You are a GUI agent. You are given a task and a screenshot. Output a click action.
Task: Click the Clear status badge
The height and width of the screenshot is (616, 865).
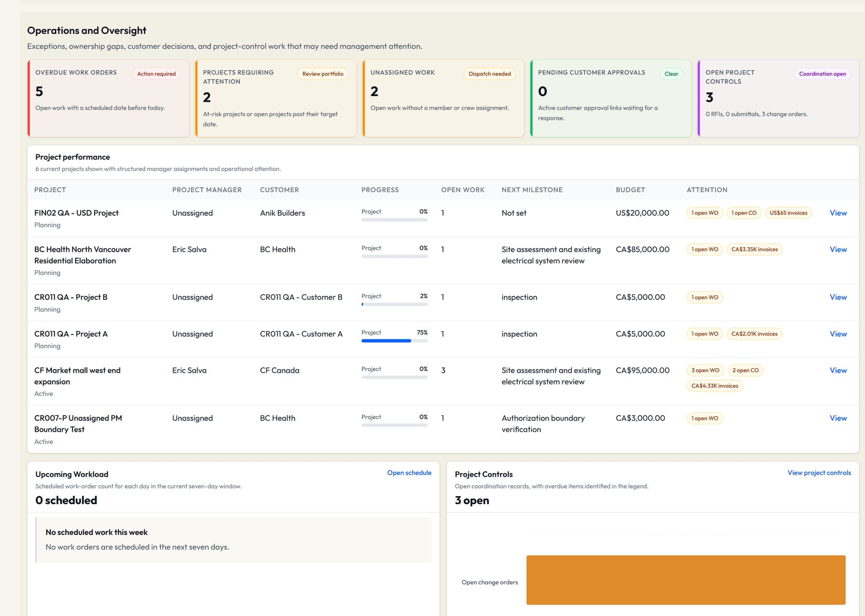(x=671, y=74)
